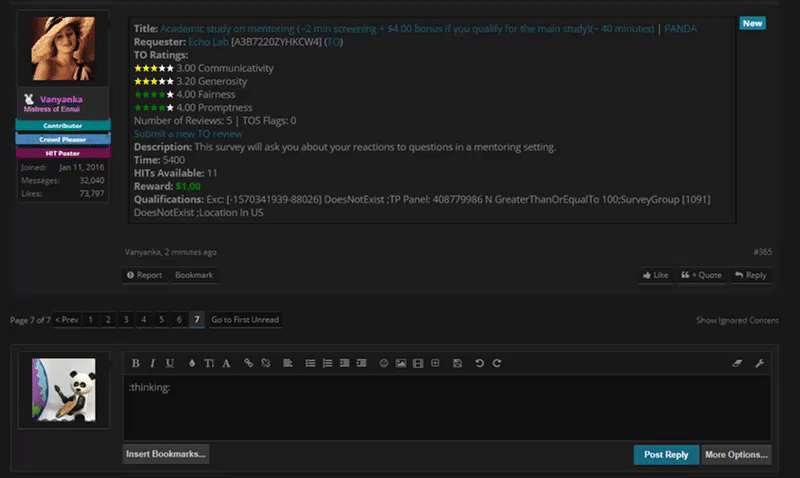The height and width of the screenshot is (478, 800).
Task: Select current page 7
Action: [x=197, y=320]
